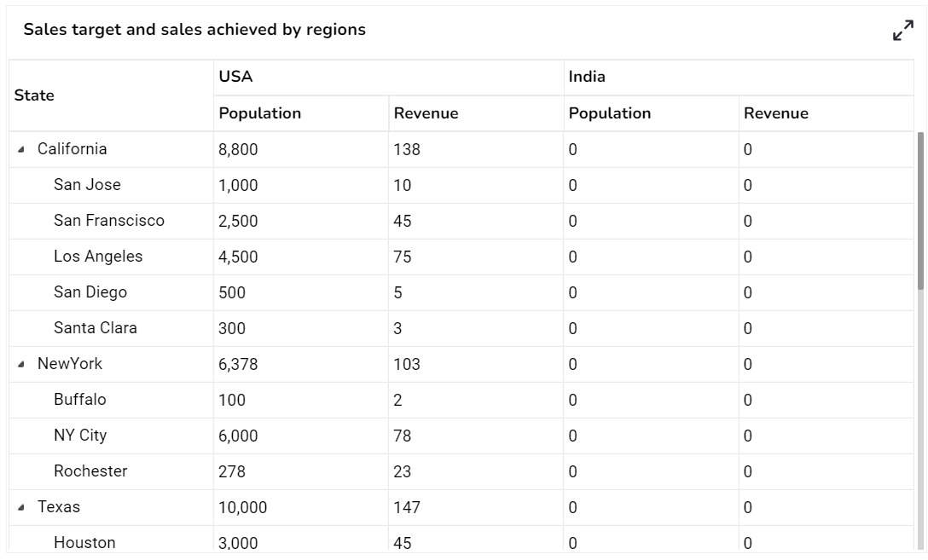Image resolution: width=928 pixels, height=560 pixels.
Task: Click USA Revenue column header
Action: (426, 113)
